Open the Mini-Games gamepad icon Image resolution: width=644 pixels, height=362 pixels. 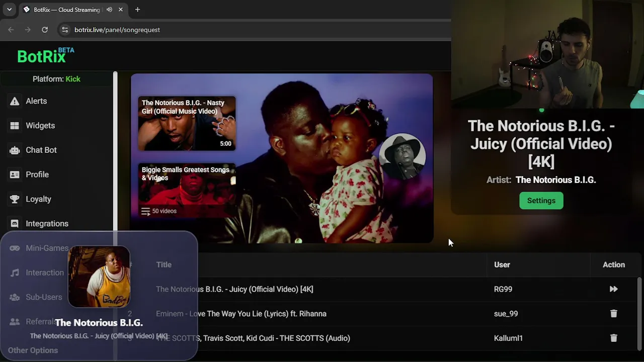pos(15,248)
